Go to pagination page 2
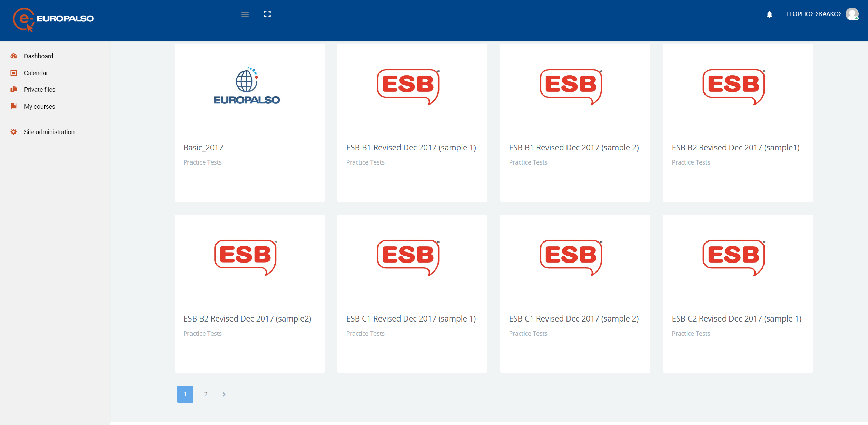The height and width of the screenshot is (425, 868). pos(206,394)
